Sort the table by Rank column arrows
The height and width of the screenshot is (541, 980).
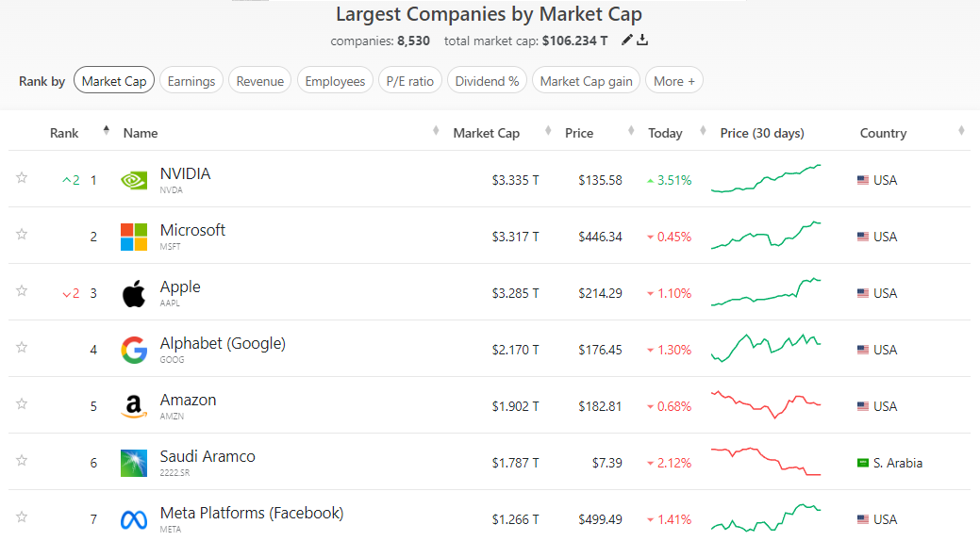point(106,131)
